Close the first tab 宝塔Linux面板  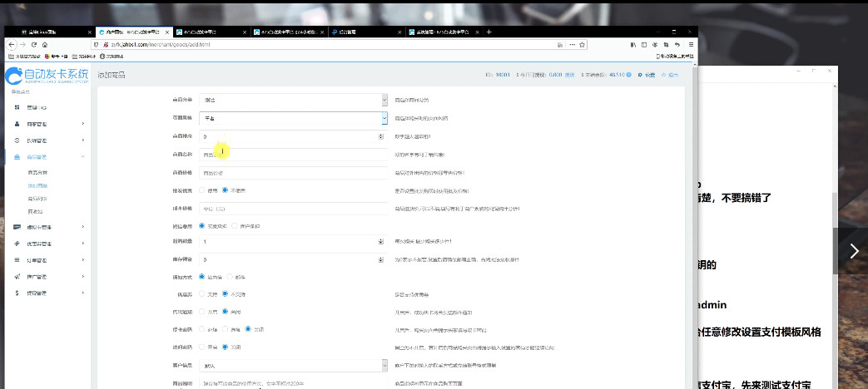[90, 32]
